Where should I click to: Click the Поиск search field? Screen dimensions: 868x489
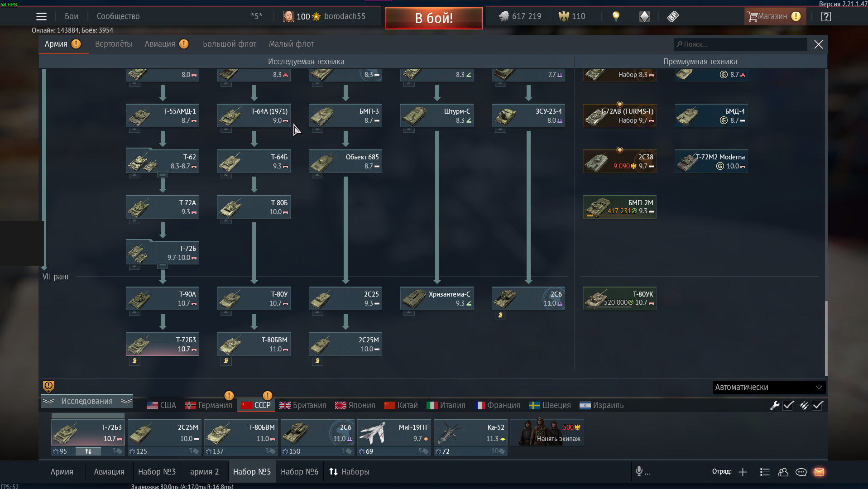pyautogui.click(x=740, y=44)
